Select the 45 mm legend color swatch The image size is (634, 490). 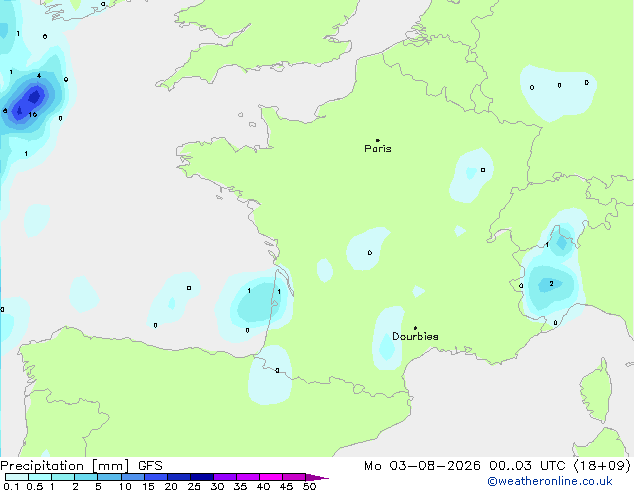coord(294,477)
